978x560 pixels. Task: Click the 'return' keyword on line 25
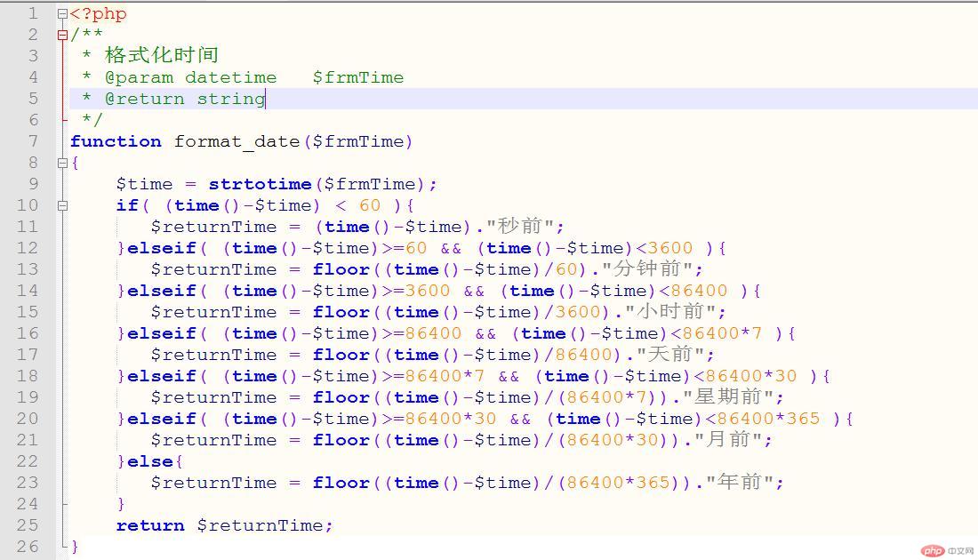point(150,525)
